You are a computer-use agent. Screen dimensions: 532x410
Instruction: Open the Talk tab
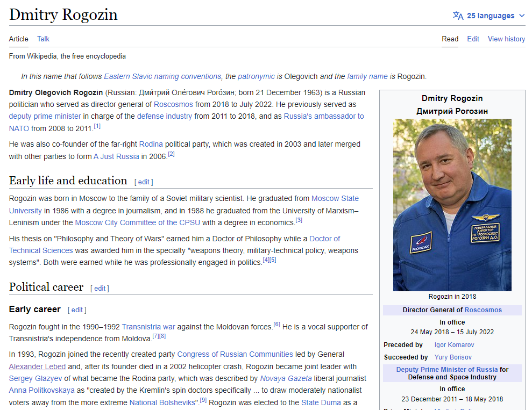coord(43,39)
